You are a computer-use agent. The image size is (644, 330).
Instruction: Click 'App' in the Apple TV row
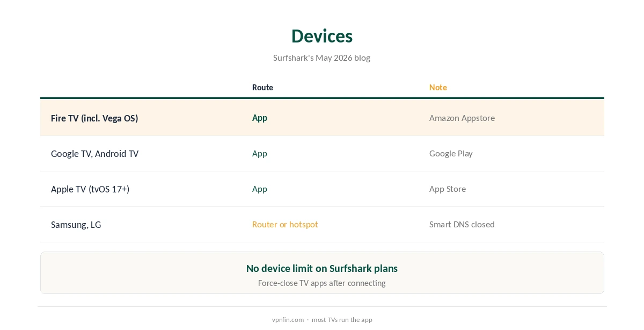[x=260, y=189]
